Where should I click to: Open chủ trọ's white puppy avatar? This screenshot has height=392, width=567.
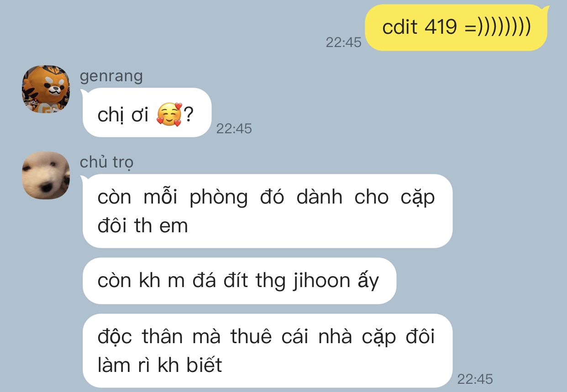[46, 176]
